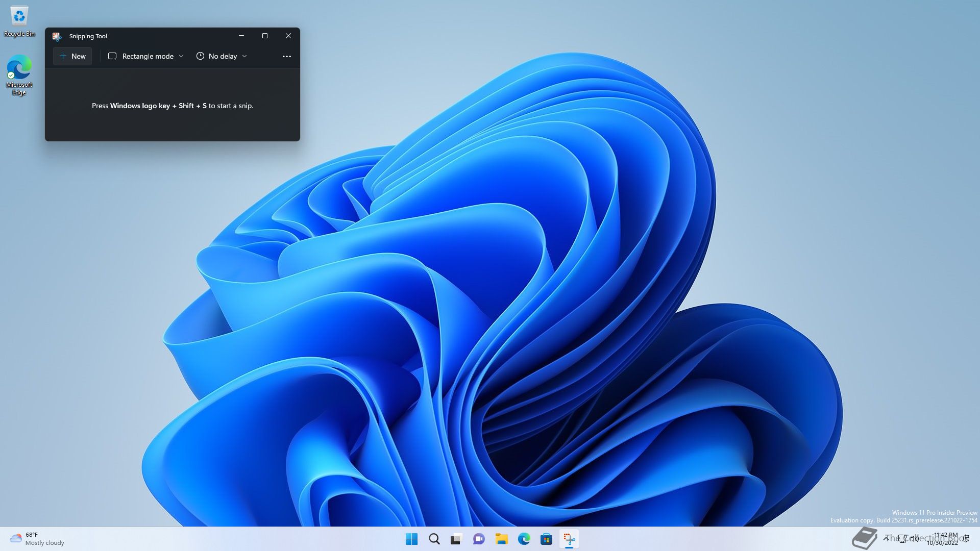Open the Windows Start menu
The height and width of the screenshot is (551, 980).
(x=411, y=539)
